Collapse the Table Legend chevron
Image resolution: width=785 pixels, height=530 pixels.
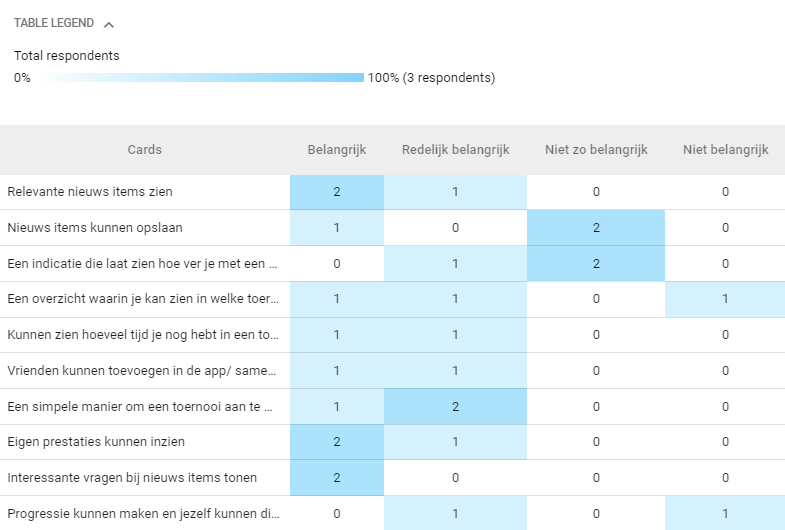click(x=109, y=24)
